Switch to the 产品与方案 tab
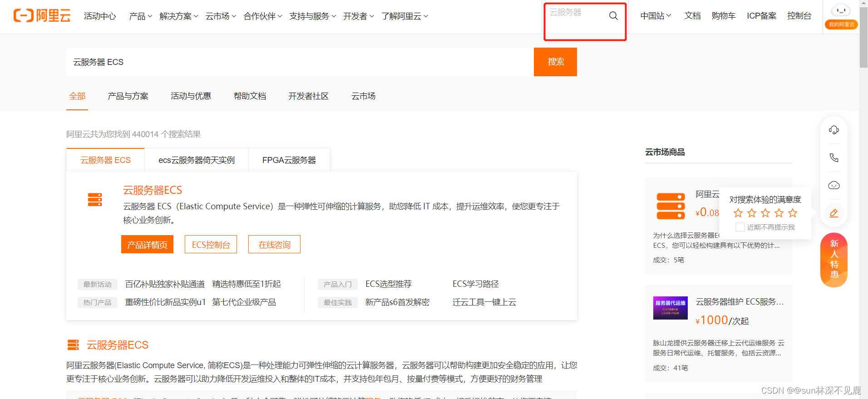Image resolution: width=868 pixels, height=399 pixels. tap(128, 96)
